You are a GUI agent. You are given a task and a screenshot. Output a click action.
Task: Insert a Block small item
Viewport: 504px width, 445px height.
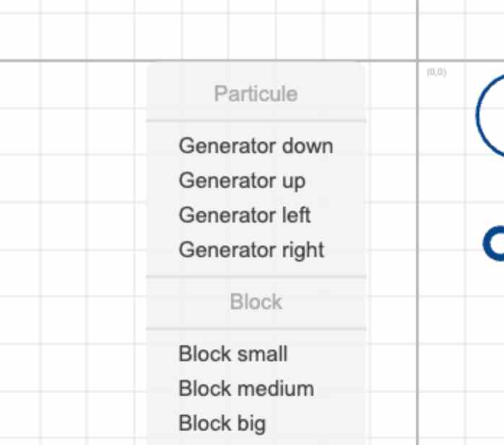point(233,354)
